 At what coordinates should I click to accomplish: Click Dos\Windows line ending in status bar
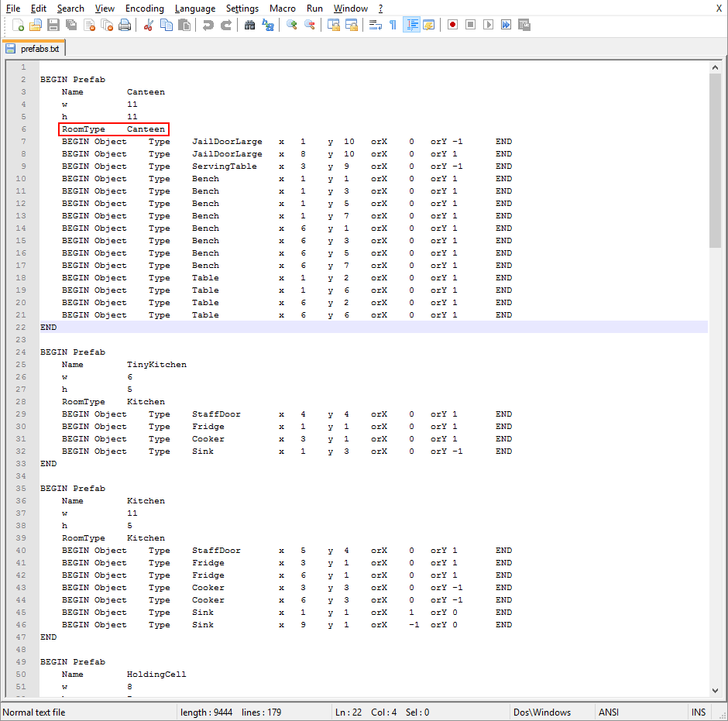(542, 712)
